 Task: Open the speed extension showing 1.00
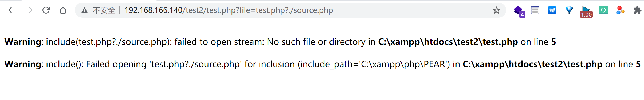tap(586, 11)
